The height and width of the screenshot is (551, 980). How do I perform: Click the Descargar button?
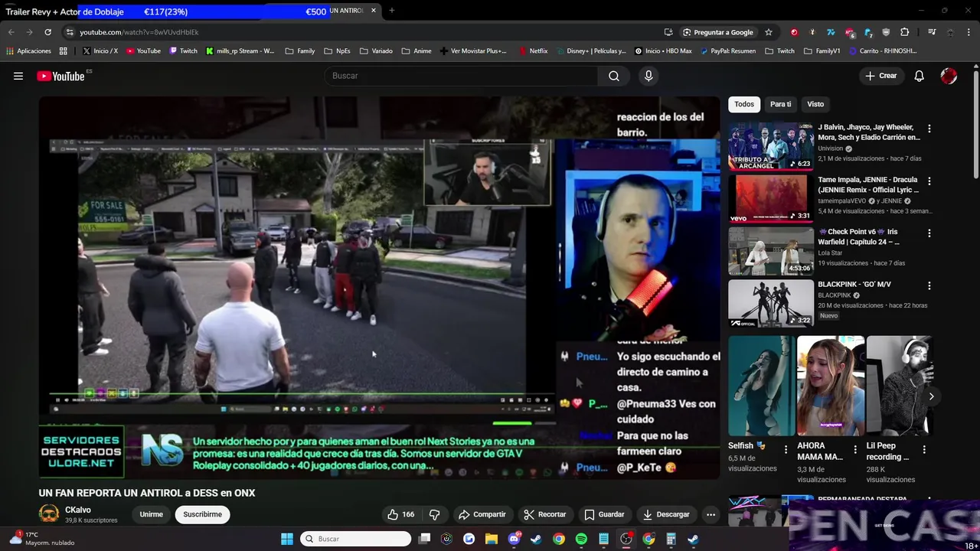[x=665, y=514]
